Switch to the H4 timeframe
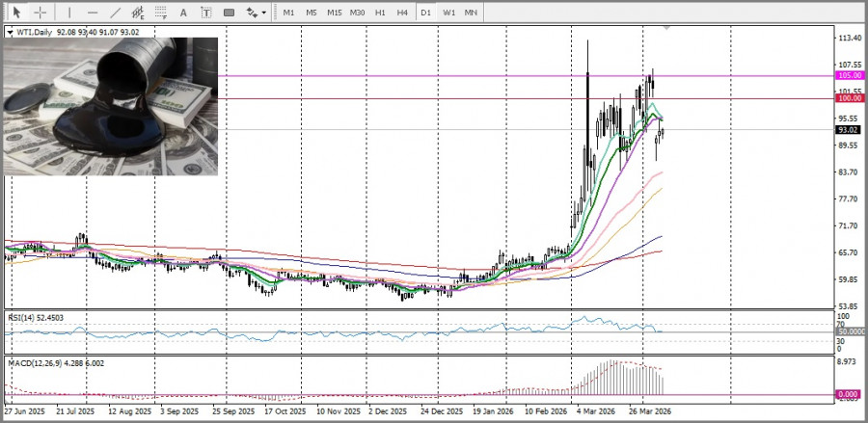The width and height of the screenshot is (868, 423). point(402,13)
